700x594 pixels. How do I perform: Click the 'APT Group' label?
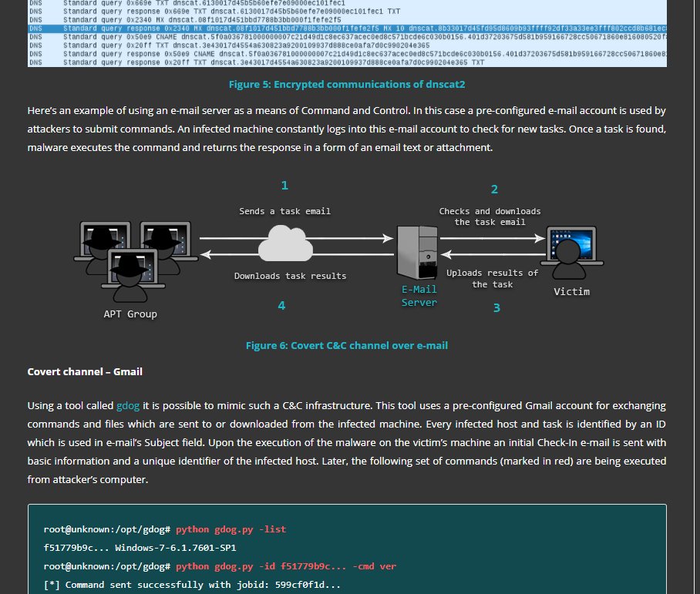click(130, 314)
